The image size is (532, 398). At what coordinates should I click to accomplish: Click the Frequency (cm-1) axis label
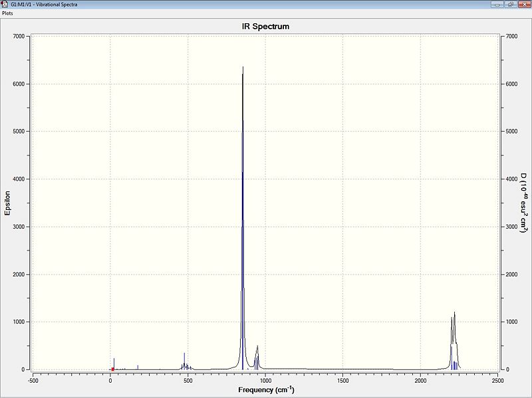[x=266, y=390]
